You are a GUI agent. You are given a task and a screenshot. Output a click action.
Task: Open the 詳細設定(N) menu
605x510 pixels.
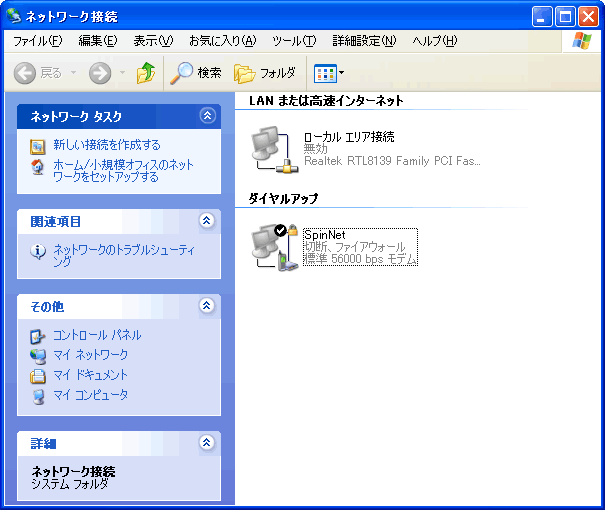[x=364, y=41]
